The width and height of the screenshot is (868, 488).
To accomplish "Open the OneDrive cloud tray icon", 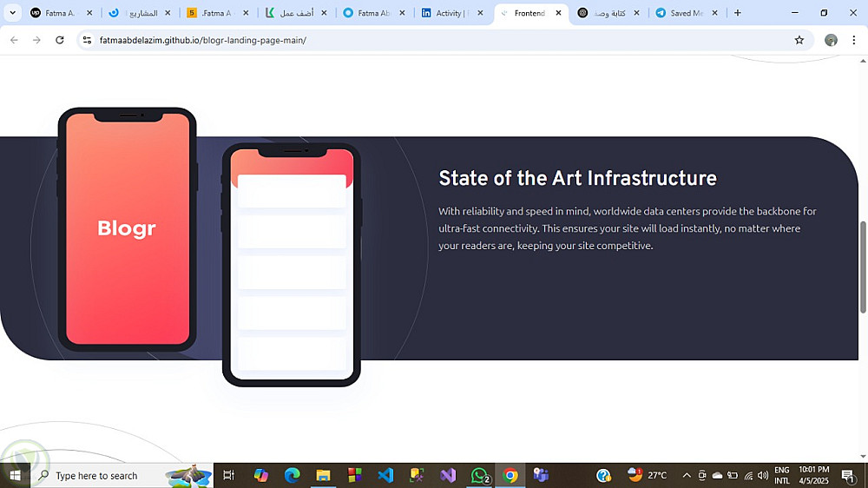I will click(x=717, y=475).
